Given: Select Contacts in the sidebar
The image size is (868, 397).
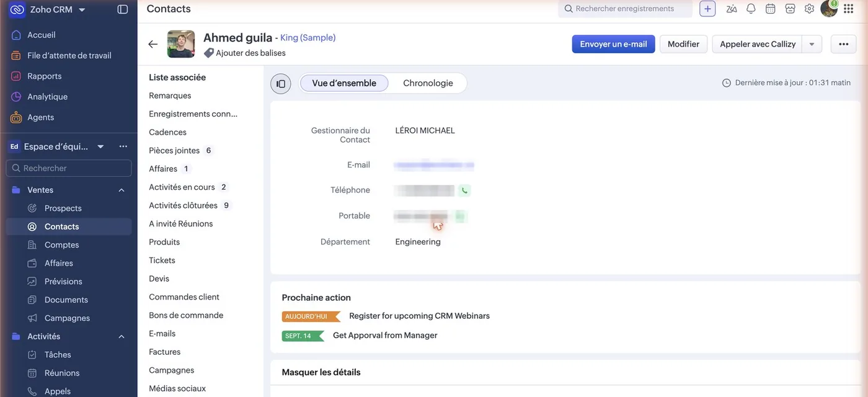Looking at the screenshot, I should [x=61, y=226].
